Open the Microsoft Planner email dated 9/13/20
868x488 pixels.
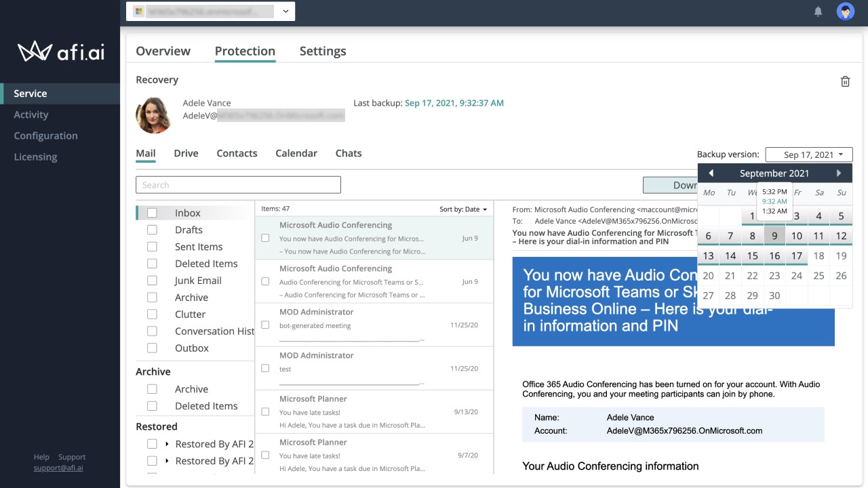point(374,411)
